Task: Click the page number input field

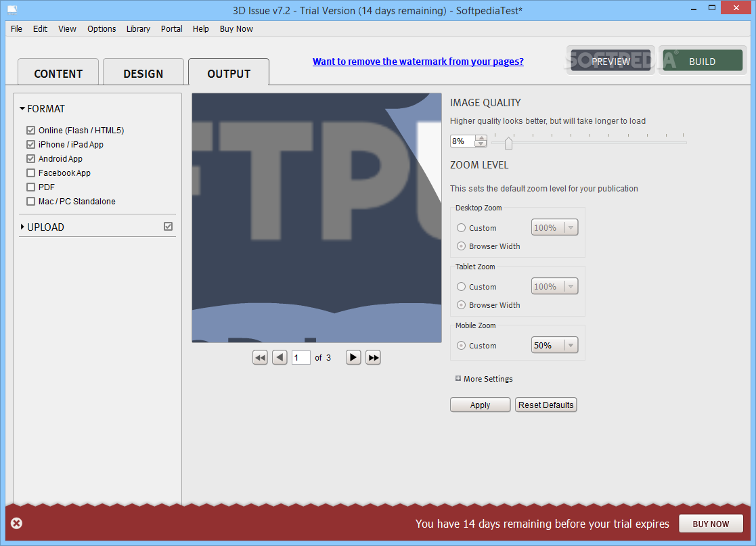Action: pos(301,358)
